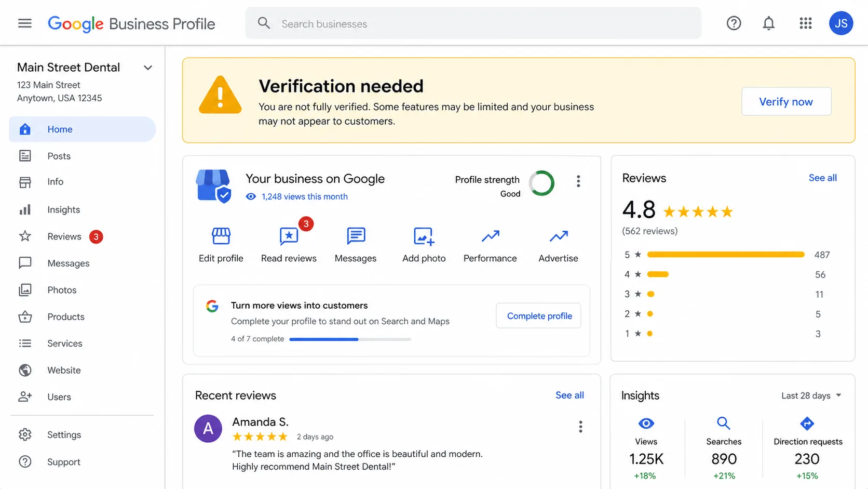This screenshot has width=868, height=489.
Task: Click the Profile strength ring indicator
Action: pos(541,183)
